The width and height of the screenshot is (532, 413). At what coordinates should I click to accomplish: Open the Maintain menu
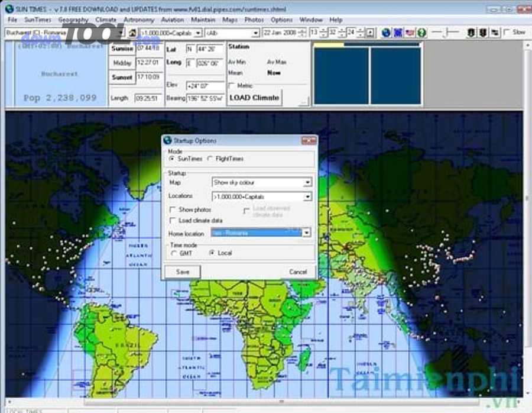(203, 20)
